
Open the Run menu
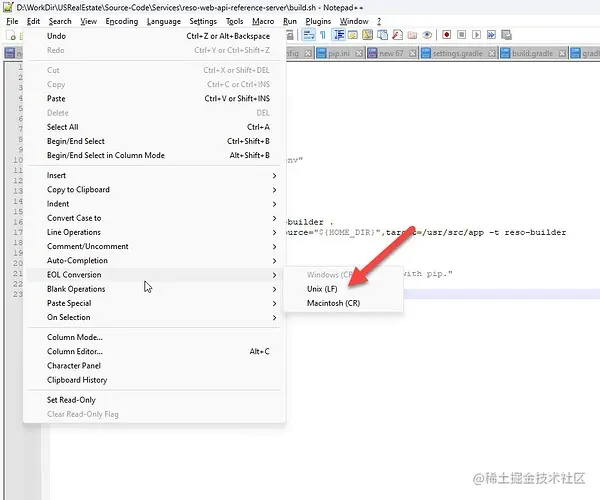[290, 21]
